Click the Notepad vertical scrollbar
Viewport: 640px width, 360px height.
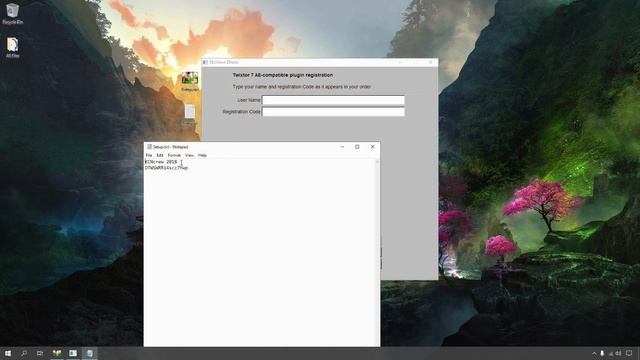tap(377, 252)
